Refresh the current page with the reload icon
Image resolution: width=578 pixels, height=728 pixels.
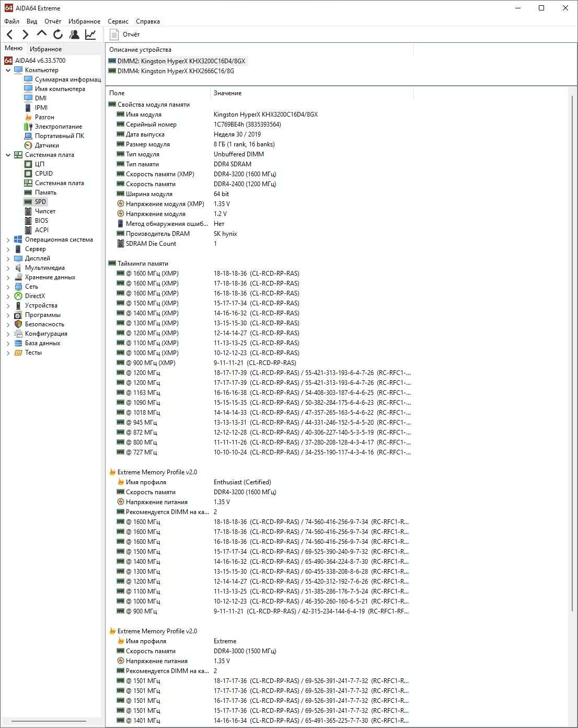[58, 35]
